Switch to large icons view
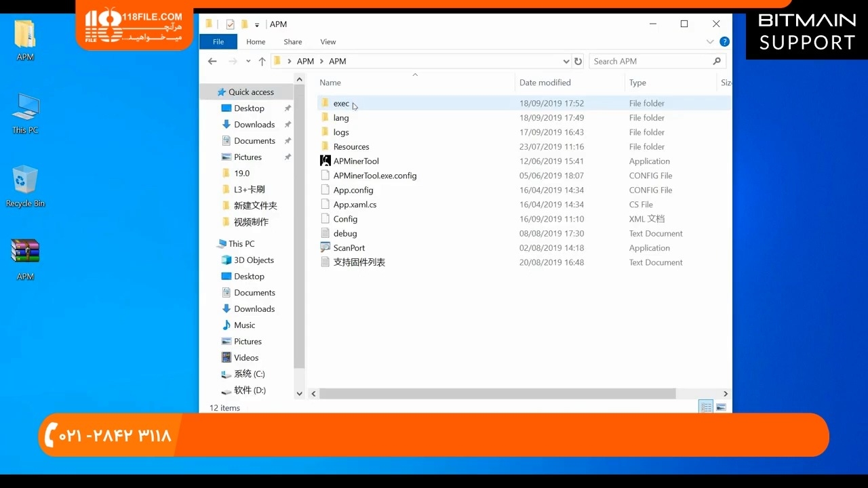Image resolution: width=868 pixels, height=488 pixels. [721, 407]
